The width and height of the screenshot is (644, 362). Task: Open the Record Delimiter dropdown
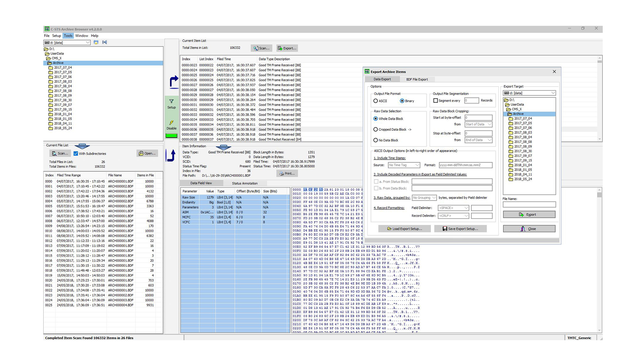click(x=453, y=216)
